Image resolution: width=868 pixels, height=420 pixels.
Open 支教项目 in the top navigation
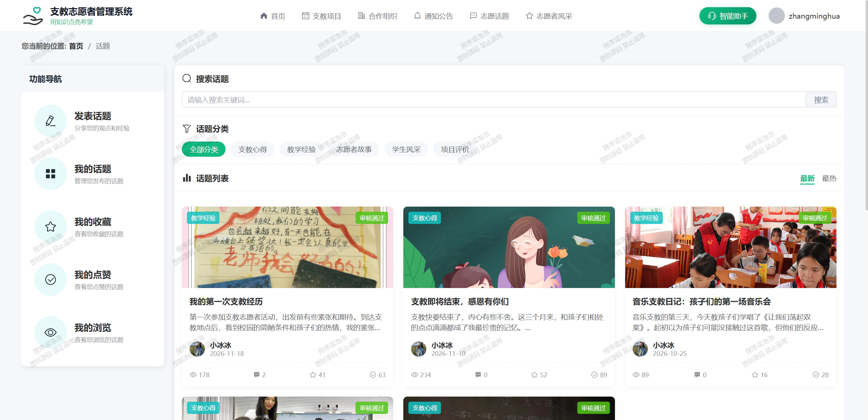click(321, 16)
